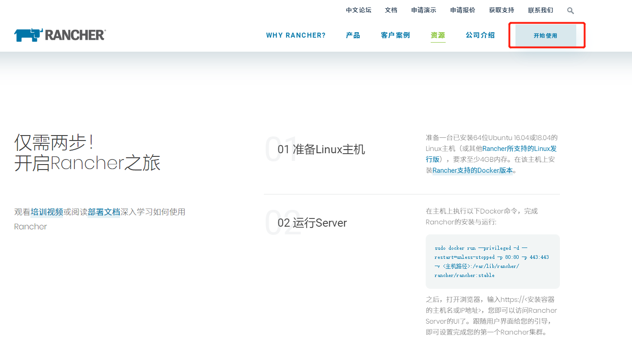This screenshot has height=364, width=632.
Task: Open the 公司介绍 navigation menu
Action: (x=480, y=35)
